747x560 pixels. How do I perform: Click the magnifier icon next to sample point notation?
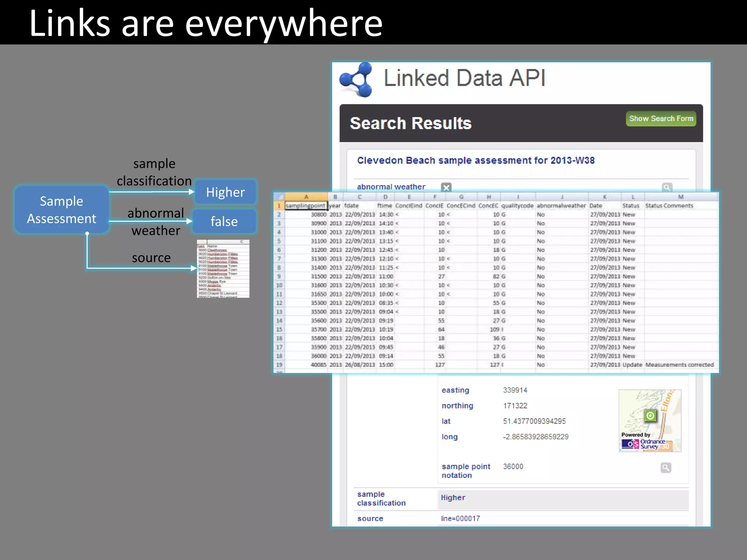pyautogui.click(x=666, y=468)
